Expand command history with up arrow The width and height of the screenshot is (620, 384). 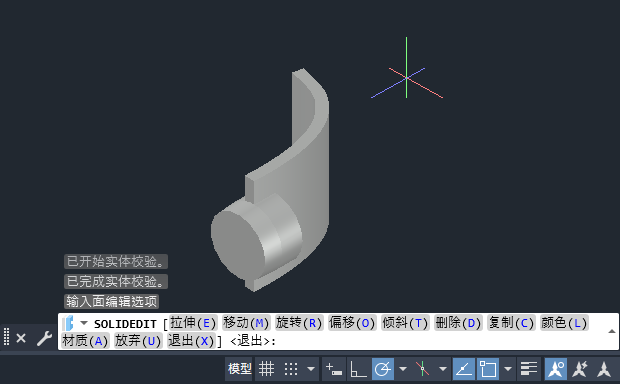pos(612,331)
